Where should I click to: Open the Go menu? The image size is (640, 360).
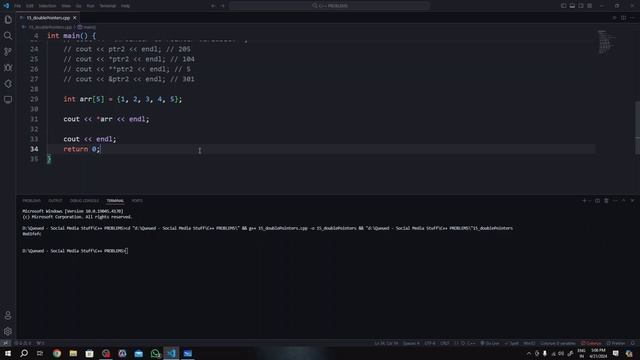click(78, 6)
